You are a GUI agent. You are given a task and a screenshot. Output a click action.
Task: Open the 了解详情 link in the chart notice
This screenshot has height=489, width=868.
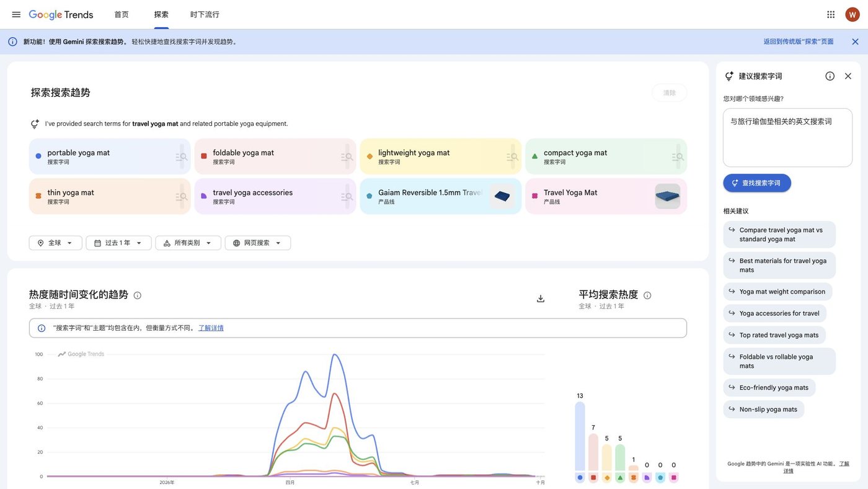[211, 328]
